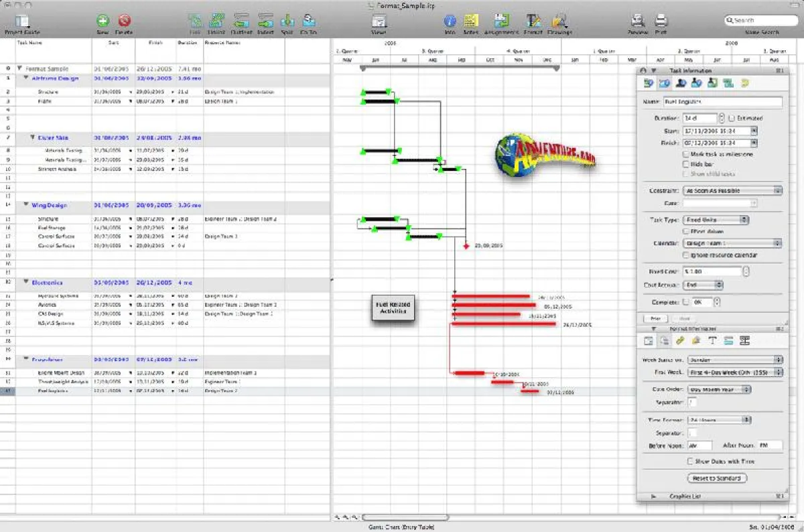
Task: Toggle the Hide bar checkbox
Action: click(x=684, y=164)
